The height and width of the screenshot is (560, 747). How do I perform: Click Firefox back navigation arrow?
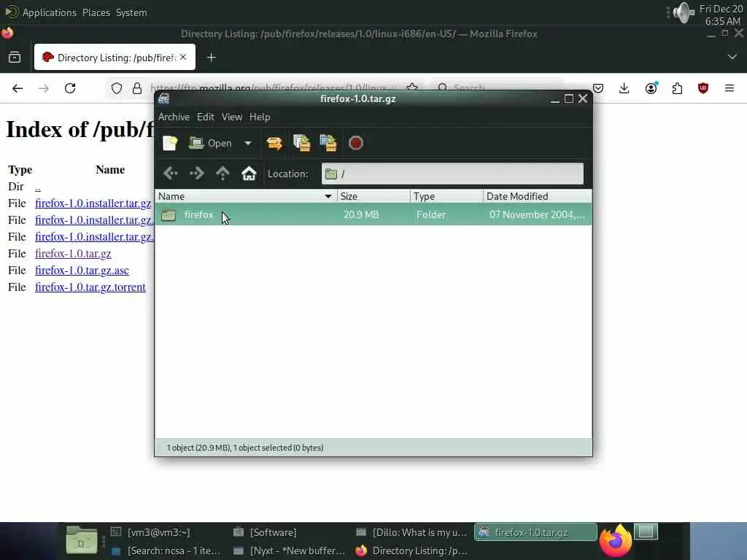point(18,88)
